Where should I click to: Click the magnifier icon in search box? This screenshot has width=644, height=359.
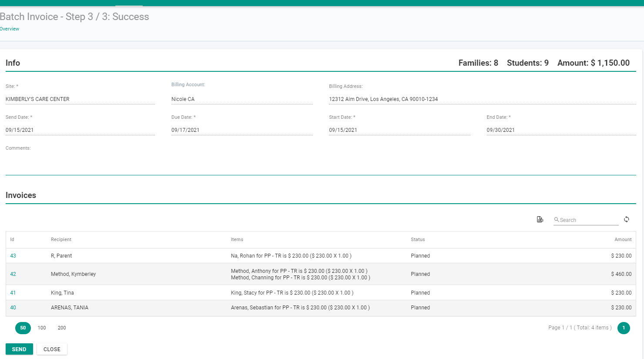pos(557,220)
